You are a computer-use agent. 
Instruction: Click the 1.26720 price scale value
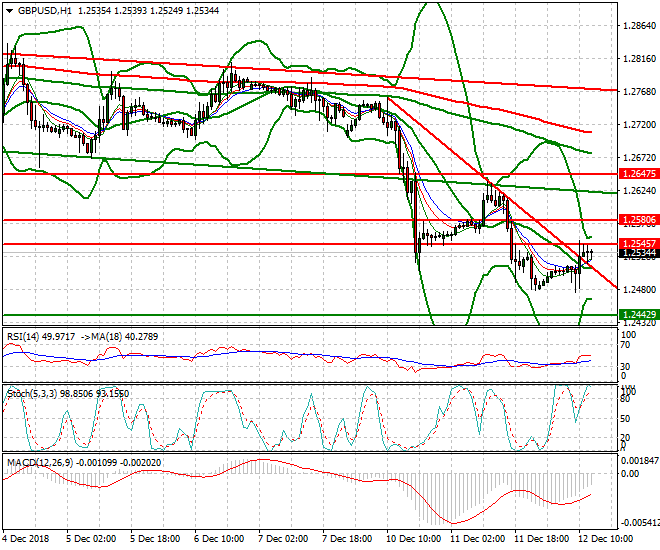click(x=639, y=157)
